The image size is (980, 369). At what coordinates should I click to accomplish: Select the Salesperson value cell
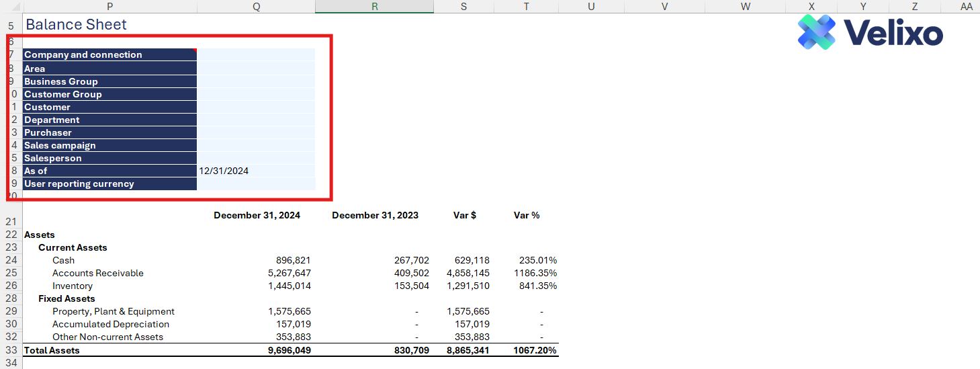pyautogui.click(x=256, y=158)
